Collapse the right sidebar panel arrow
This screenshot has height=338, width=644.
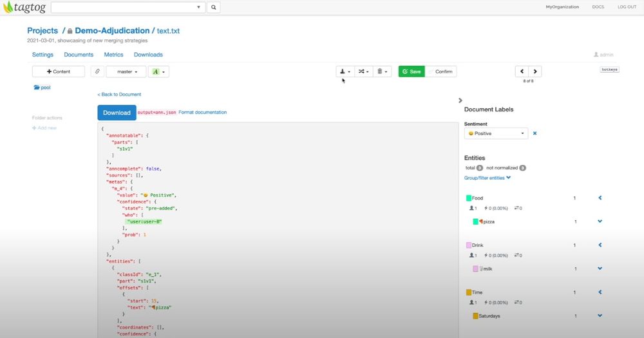coord(460,100)
